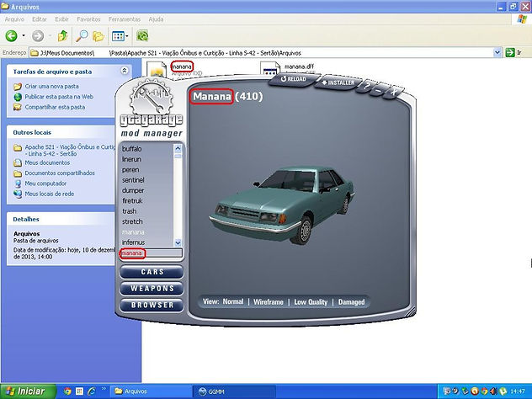Click Compartilhar esta pasta link
This screenshot has height=399, width=532.
[55, 107]
